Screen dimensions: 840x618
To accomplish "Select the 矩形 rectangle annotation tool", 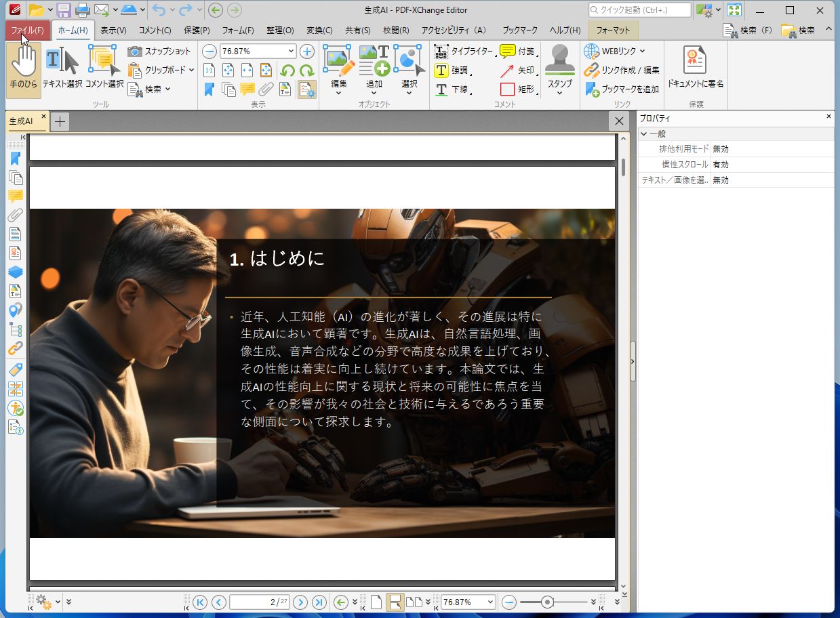I will coord(506,89).
